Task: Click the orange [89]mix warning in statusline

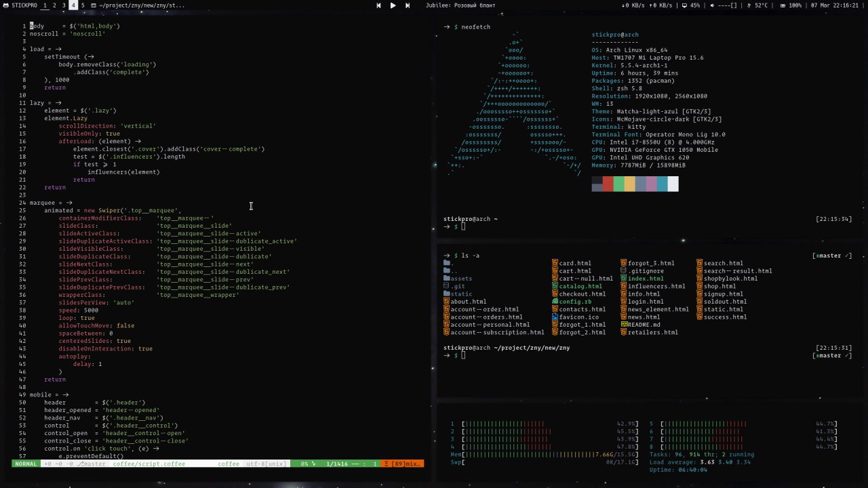Action: click(x=403, y=464)
